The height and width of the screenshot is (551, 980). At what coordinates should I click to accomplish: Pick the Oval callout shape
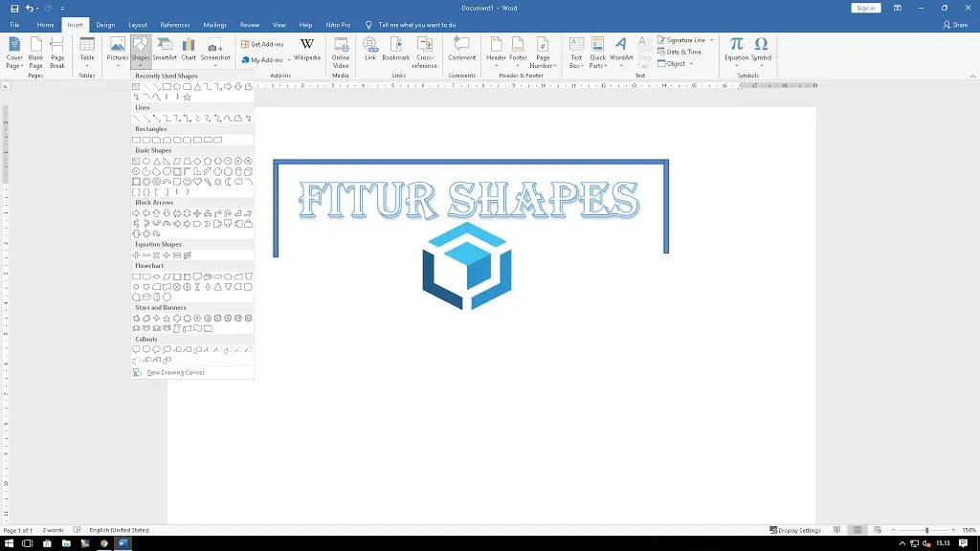click(x=156, y=350)
